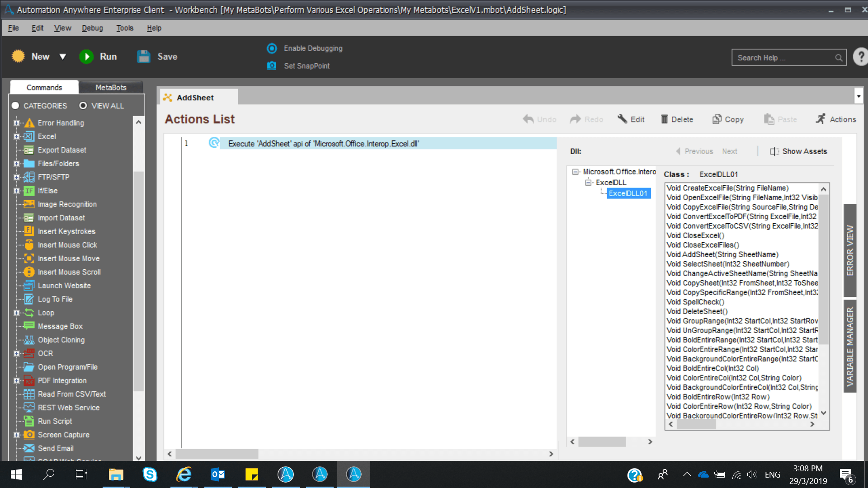Select the Object Cloning command icon

point(29,340)
